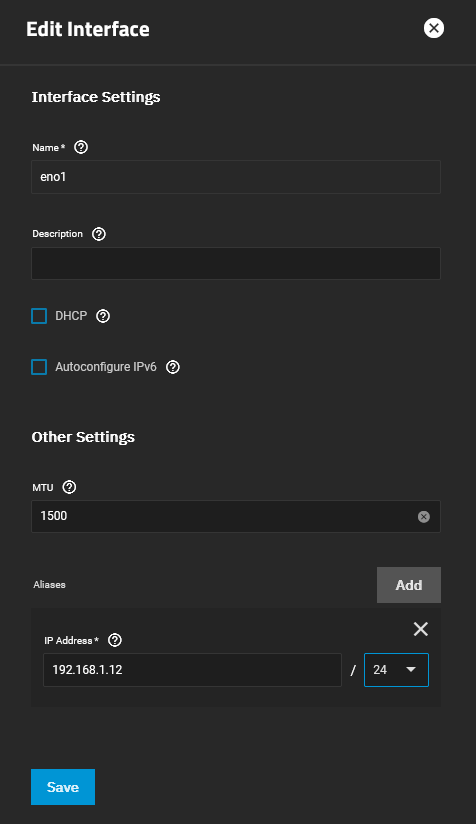Toggle the Autoconfigure IPv6 checkbox

[x=39, y=367]
